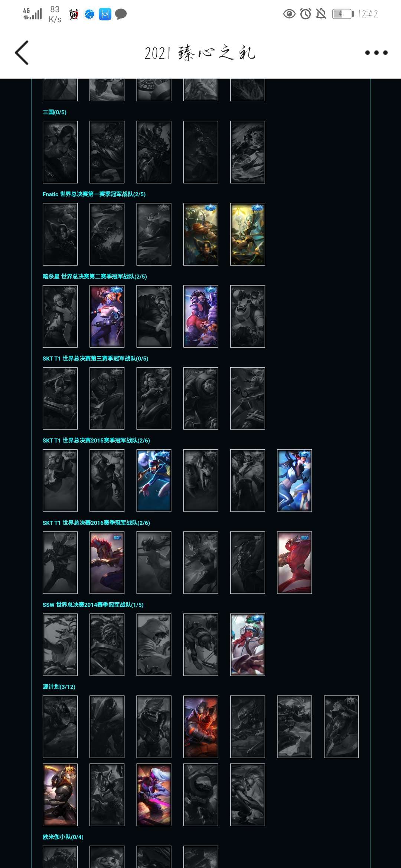Image resolution: width=401 pixels, height=868 pixels.
Task: Tap the chat bubble notification icon
Action: point(121,14)
